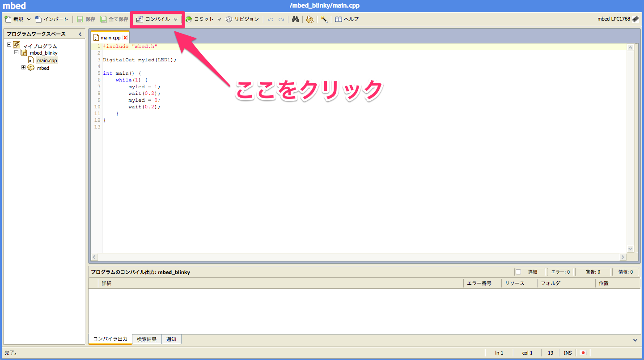This screenshot has width=644, height=360.
Task: Collapse the program workspace panel
Action: coord(80,34)
